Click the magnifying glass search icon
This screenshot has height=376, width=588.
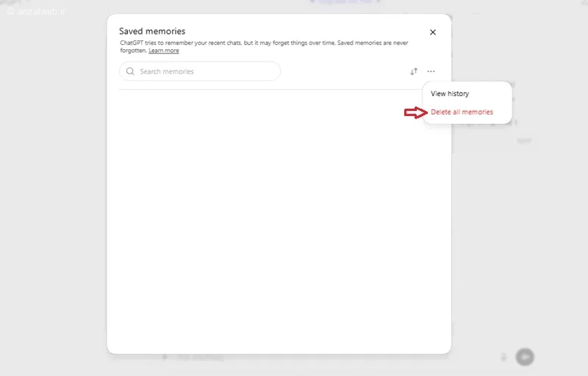coord(130,71)
